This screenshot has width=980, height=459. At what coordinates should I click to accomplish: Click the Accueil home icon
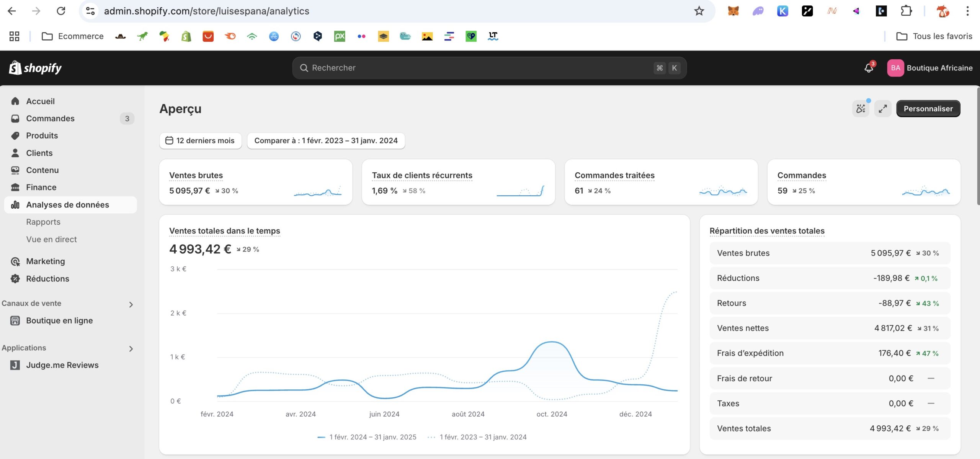pos(15,101)
